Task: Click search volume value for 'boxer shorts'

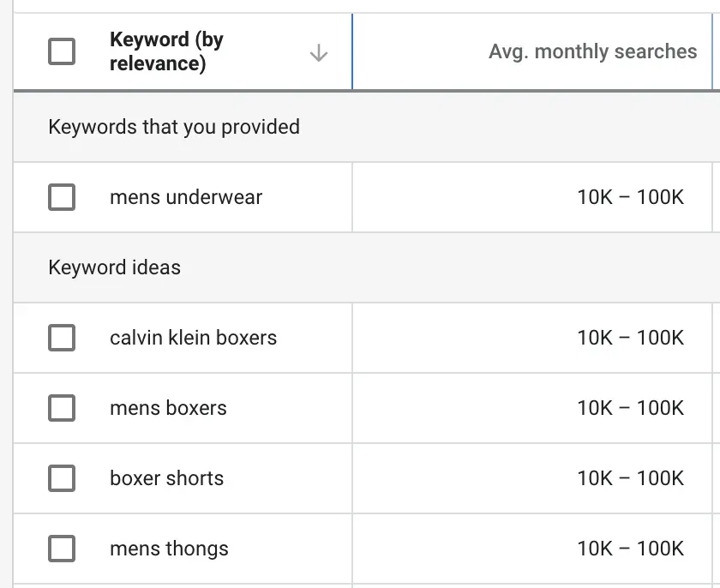Action: tap(630, 478)
